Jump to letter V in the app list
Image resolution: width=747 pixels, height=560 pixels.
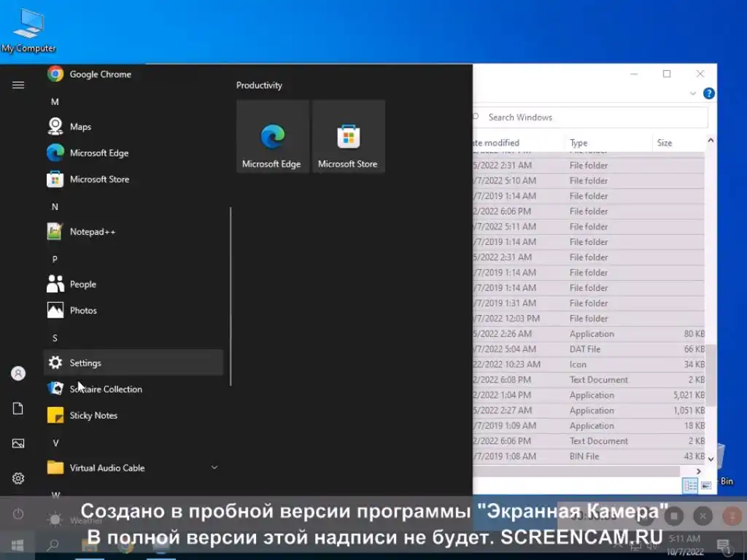tap(55, 443)
